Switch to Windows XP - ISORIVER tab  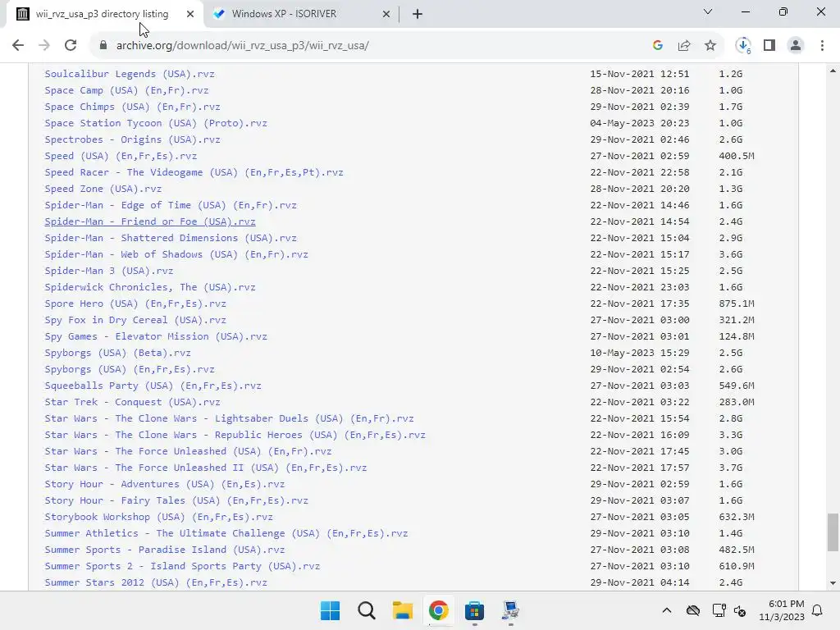tap(301, 14)
